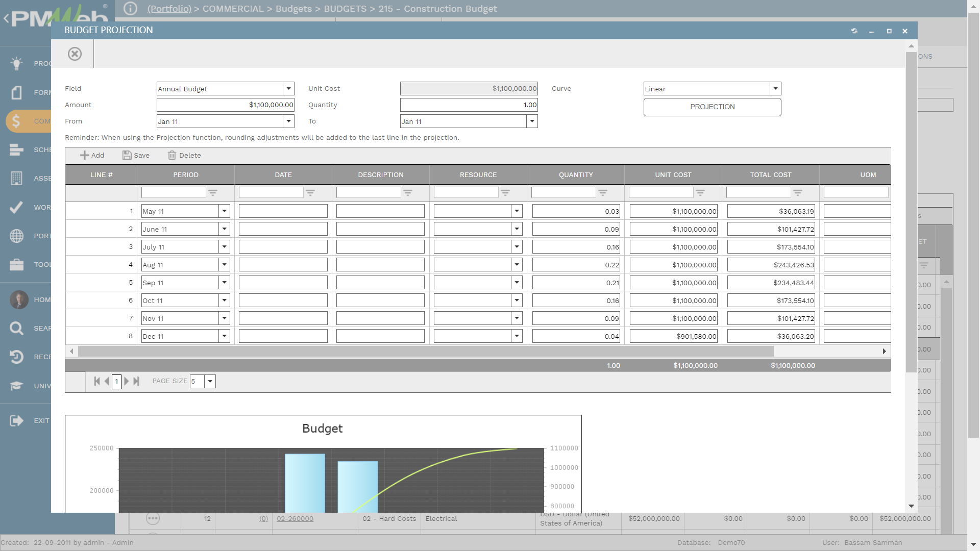
Task: Click the Recent history sidebar icon
Action: click(x=16, y=357)
